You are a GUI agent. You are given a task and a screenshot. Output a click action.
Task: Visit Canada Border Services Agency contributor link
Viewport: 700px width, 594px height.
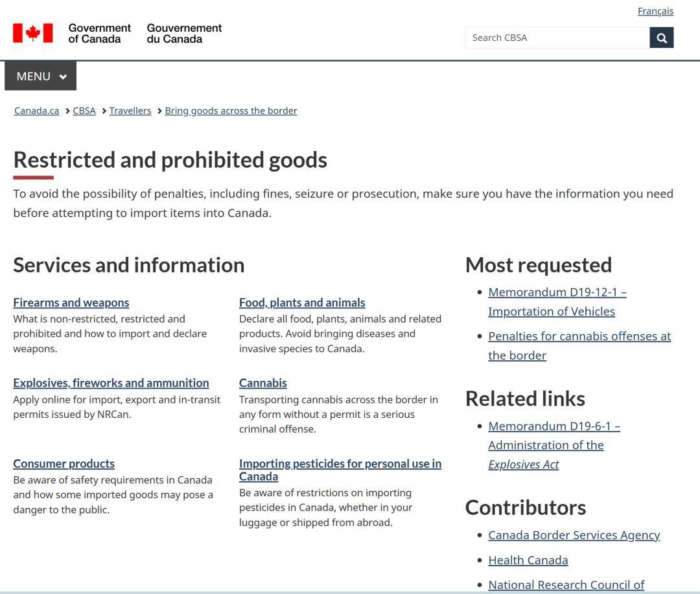point(574,535)
